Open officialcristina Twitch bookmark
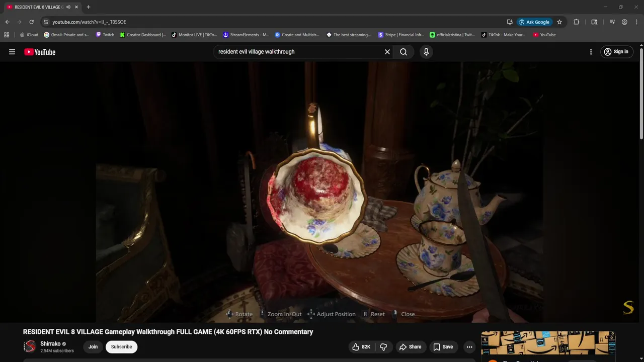644x362 pixels. (452, 35)
